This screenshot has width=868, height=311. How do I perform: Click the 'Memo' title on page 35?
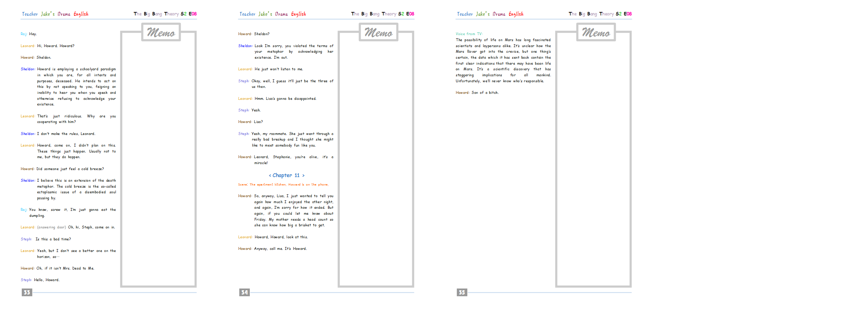[596, 32]
